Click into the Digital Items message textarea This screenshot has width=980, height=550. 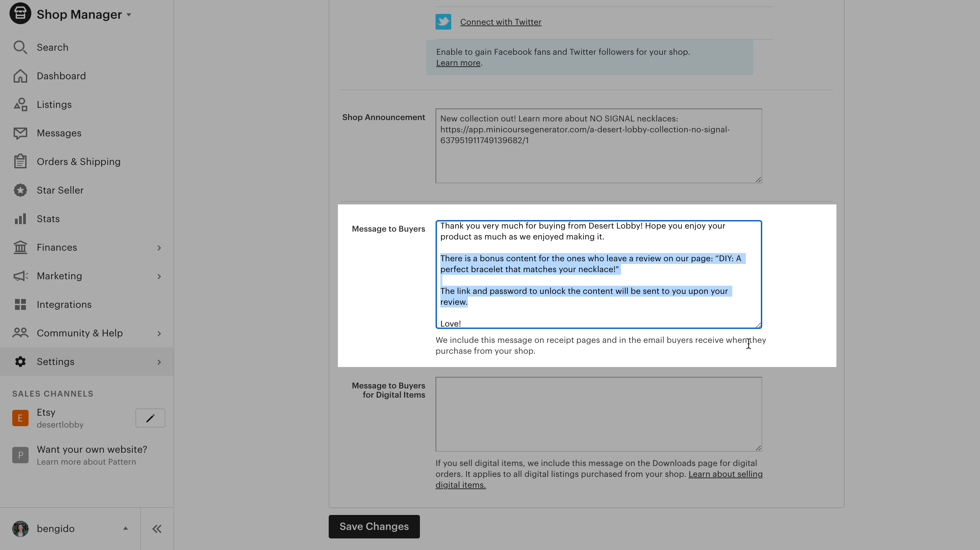coord(598,414)
